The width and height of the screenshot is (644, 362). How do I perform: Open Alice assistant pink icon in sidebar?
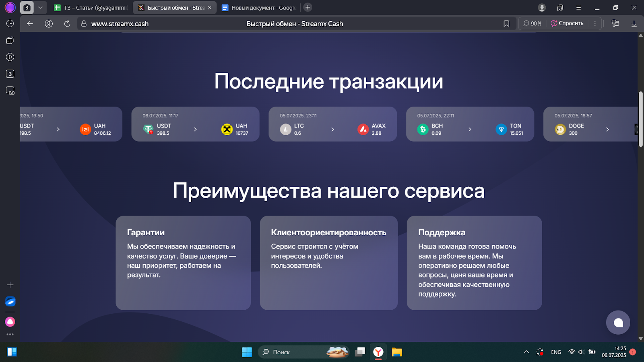pyautogui.click(x=10, y=322)
